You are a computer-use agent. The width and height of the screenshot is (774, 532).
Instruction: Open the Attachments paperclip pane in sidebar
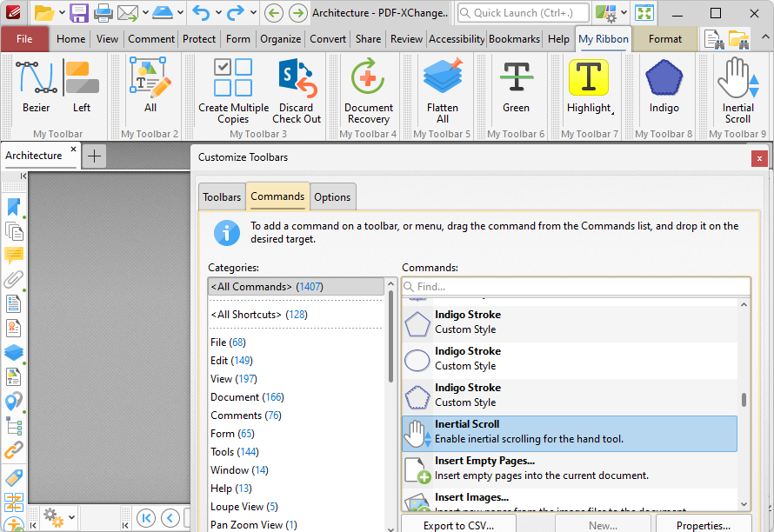coord(14,279)
